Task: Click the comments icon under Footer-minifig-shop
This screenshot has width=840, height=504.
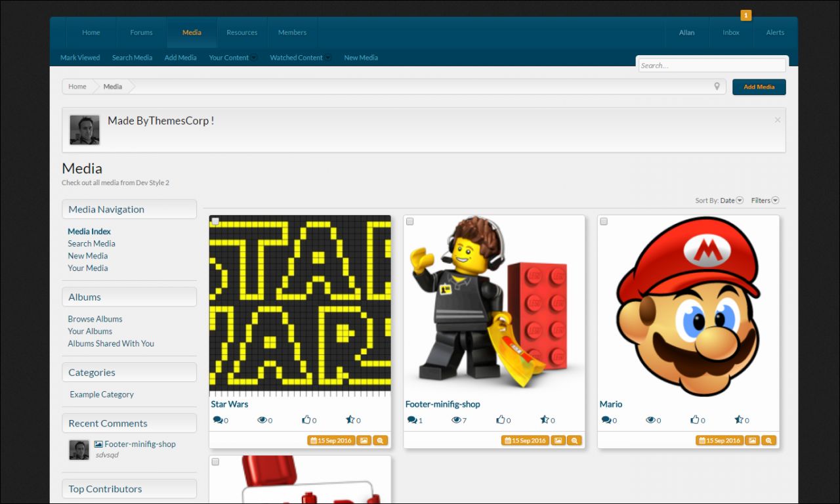Action: coord(412,420)
